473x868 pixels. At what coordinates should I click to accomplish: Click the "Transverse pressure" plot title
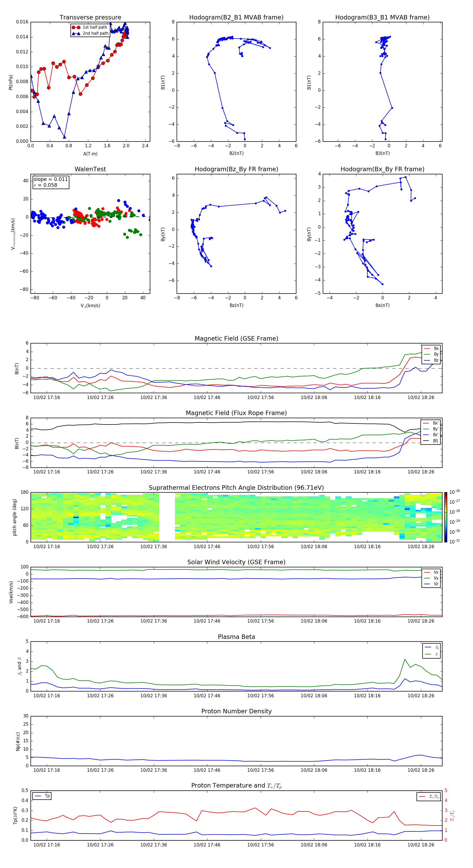[x=90, y=18]
